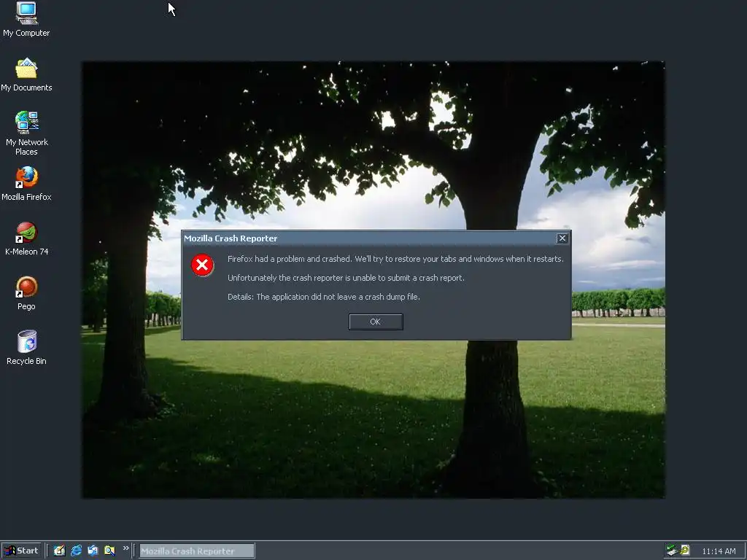The height and width of the screenshot is (560, 747).
Task: Launch Outlook Express from quick launch
Action: point(93,551)
